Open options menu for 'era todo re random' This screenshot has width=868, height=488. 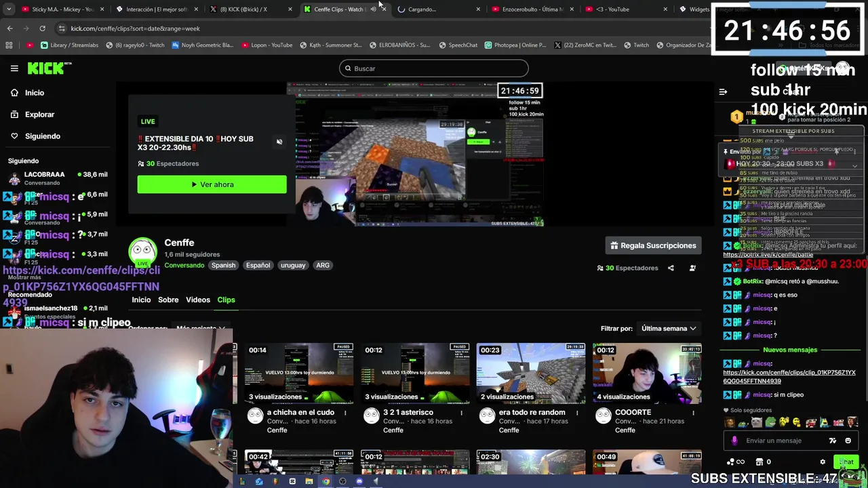coord(577,413)
